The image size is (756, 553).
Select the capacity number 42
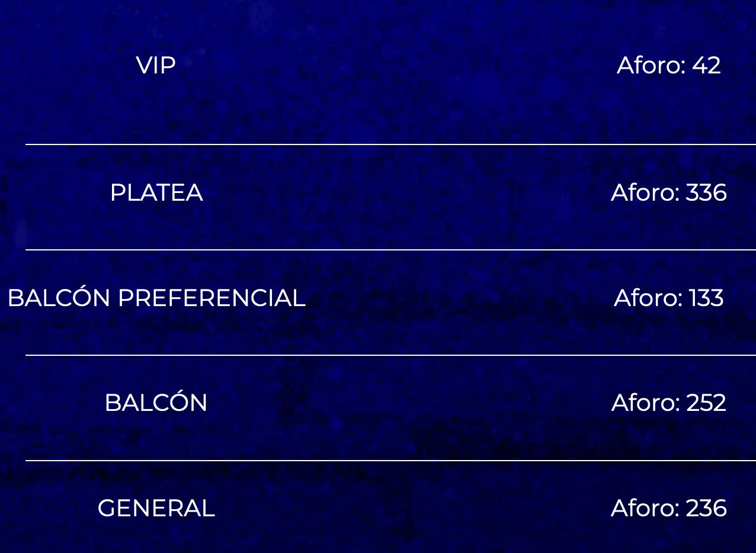[x=706, y=65]
